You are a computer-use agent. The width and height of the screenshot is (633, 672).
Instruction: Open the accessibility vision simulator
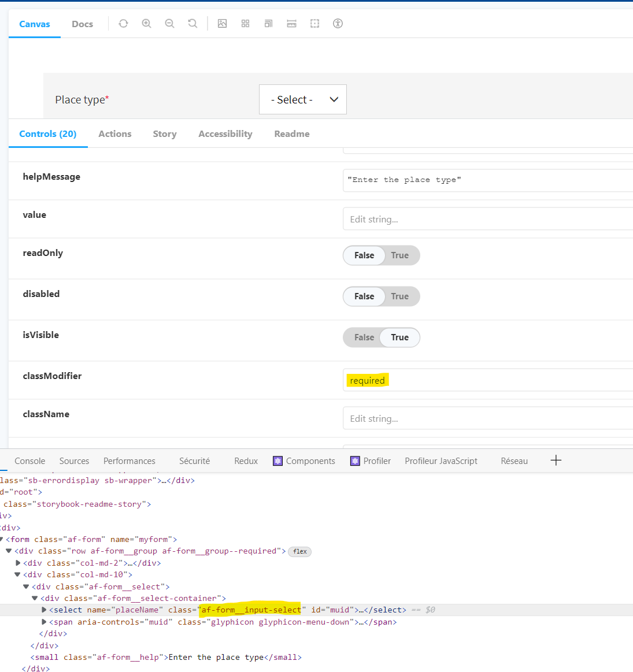click(x=338, y=23)
